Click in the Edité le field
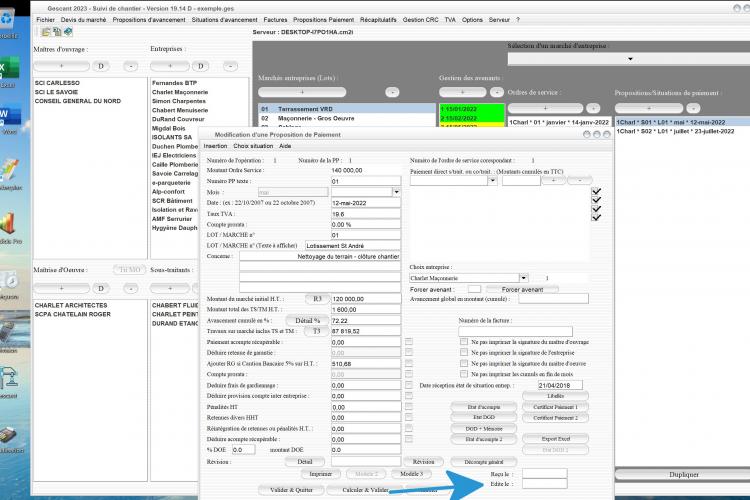 [x=544, y=484]
